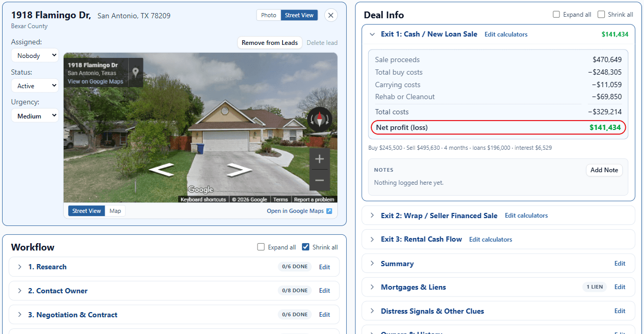
Task: Click Edit for the Summary section
Action: pos(619,264)
